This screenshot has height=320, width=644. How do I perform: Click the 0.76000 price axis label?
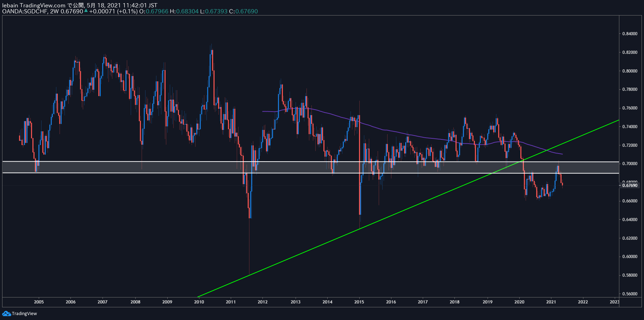(630, 108)
